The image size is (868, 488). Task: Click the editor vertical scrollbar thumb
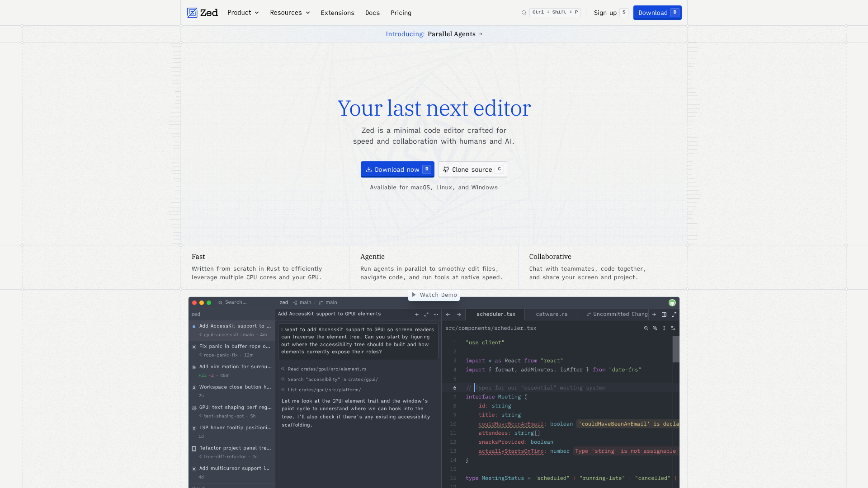coord(676,349)
